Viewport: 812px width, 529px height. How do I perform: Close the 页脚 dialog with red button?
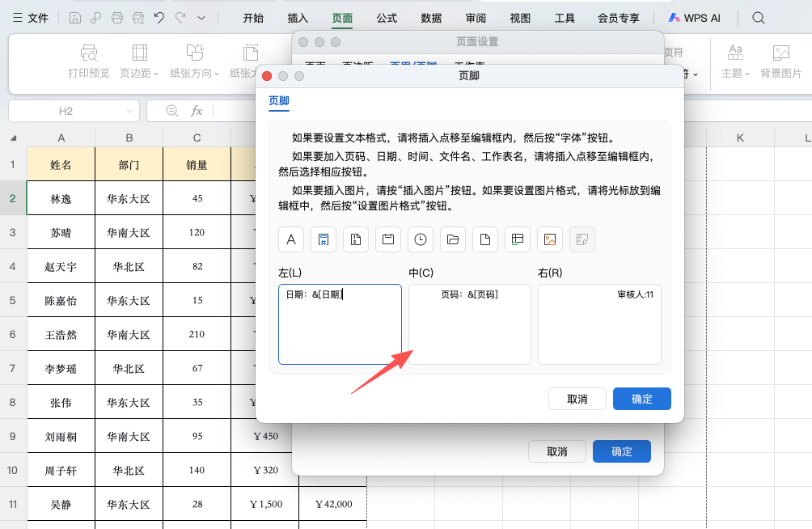click(x=267, y=76)
